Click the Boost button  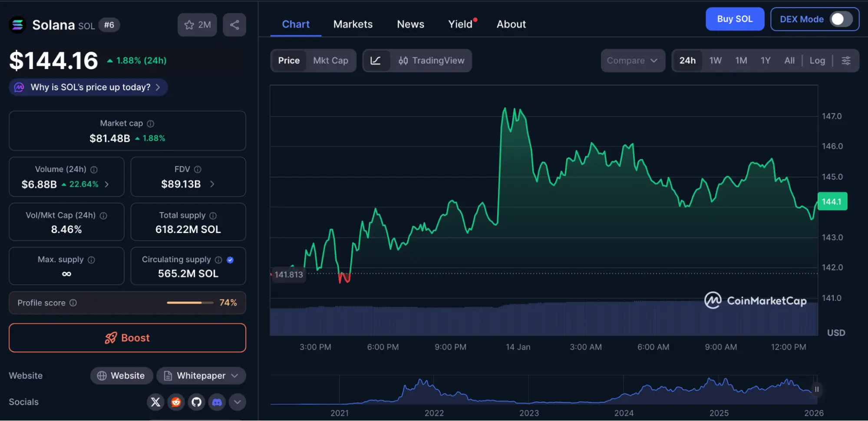click(x=127, y=338)
